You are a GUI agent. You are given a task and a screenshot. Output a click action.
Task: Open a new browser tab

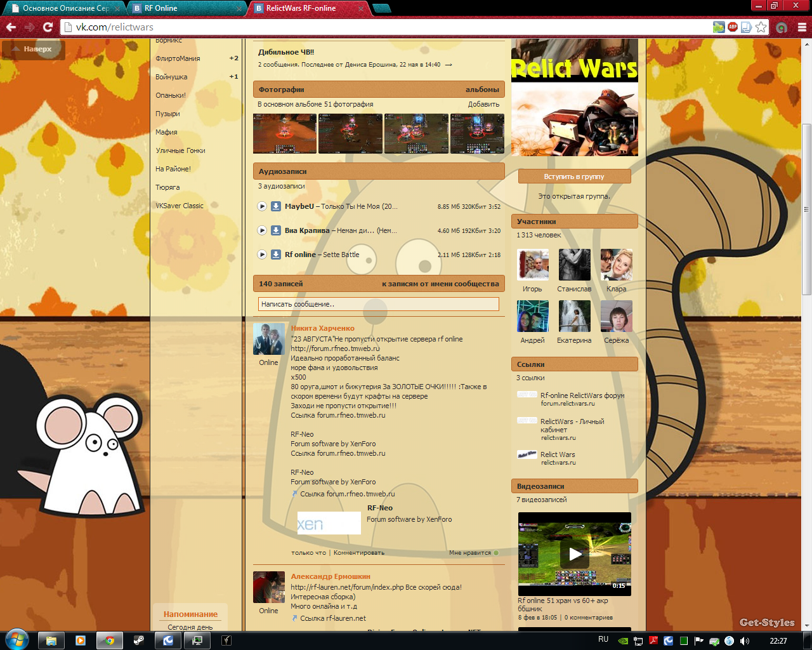(x=381, y=8)
